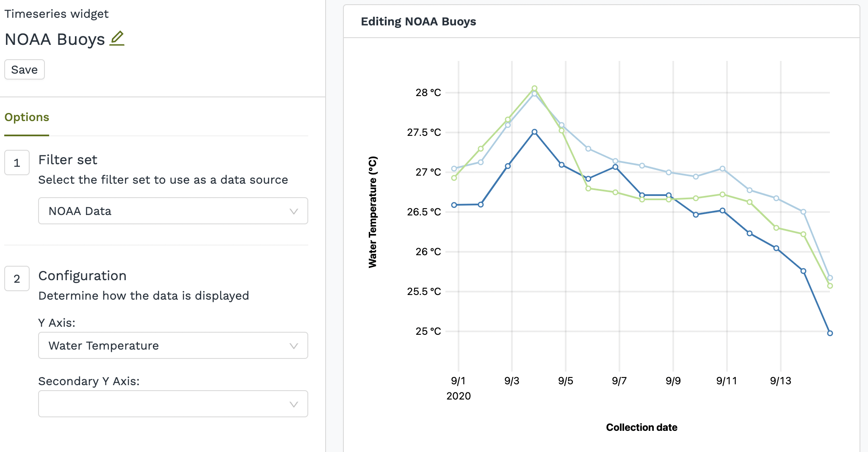This screenshot has width=868, height=452.
Task: Click the pencil edit icon beside NOAA Buoys
Action: (x=117, y=39)
